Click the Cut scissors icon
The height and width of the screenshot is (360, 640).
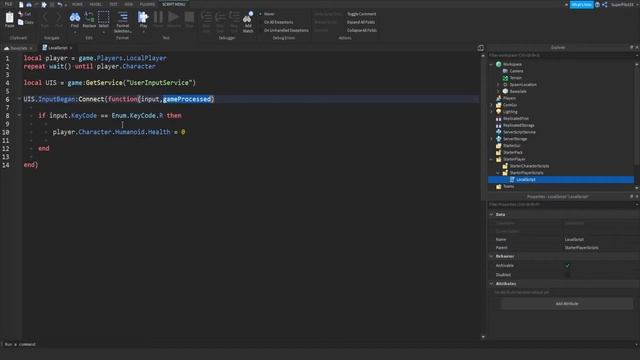pyautogui.click(x=21, y=14)
